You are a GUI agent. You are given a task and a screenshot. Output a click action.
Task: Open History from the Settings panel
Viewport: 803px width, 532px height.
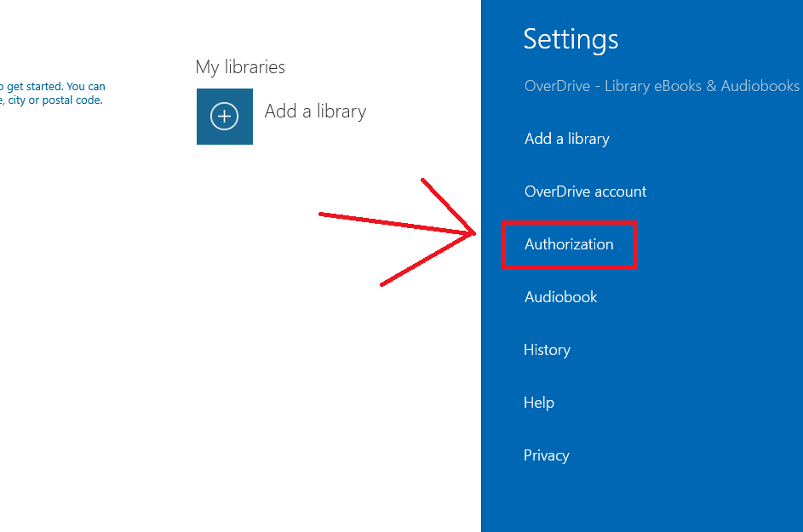point(547,350)
